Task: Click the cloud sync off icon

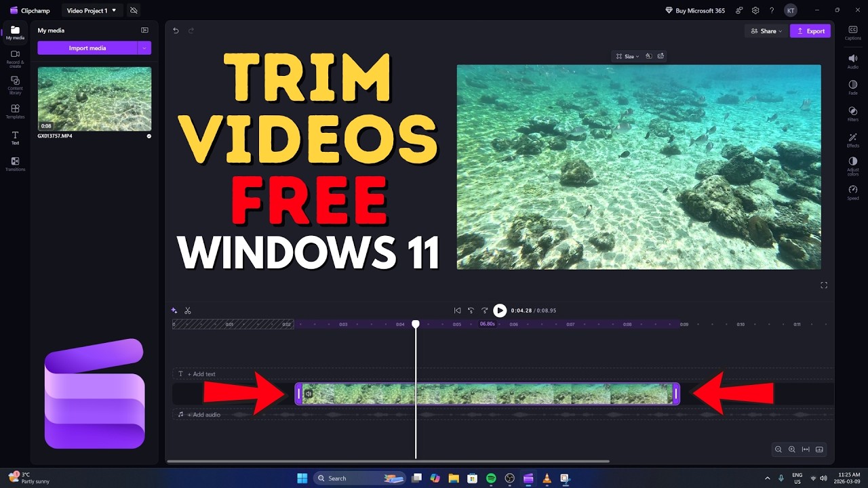Action: 134,11
